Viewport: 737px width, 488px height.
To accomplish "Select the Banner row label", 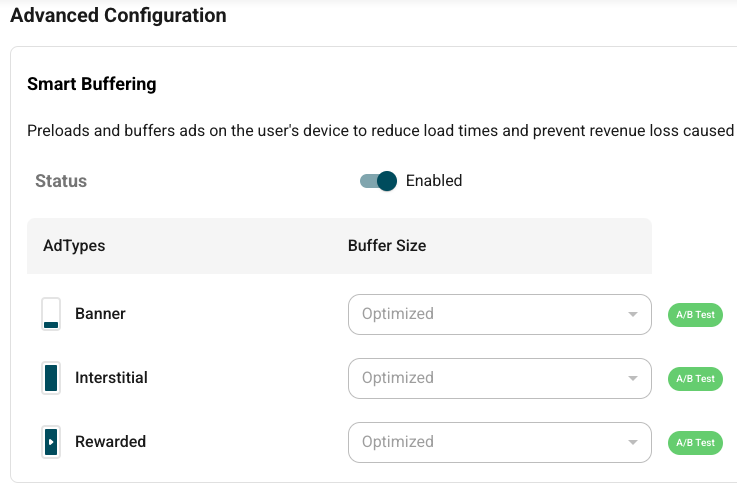I will [100, 314].
